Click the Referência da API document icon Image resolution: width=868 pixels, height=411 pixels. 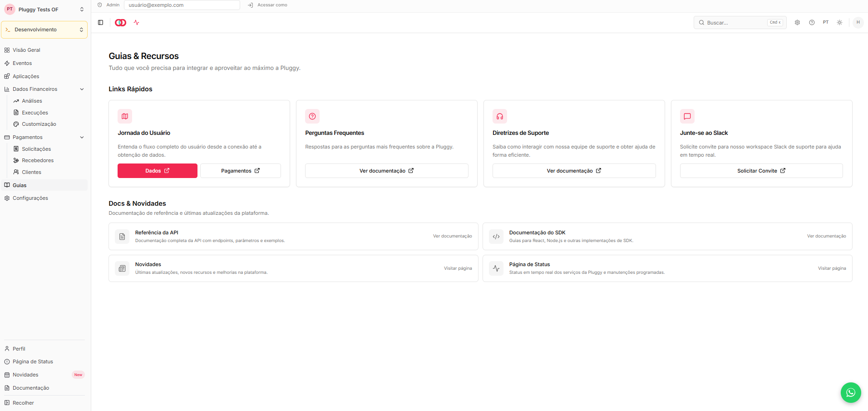tap(122, 237)
